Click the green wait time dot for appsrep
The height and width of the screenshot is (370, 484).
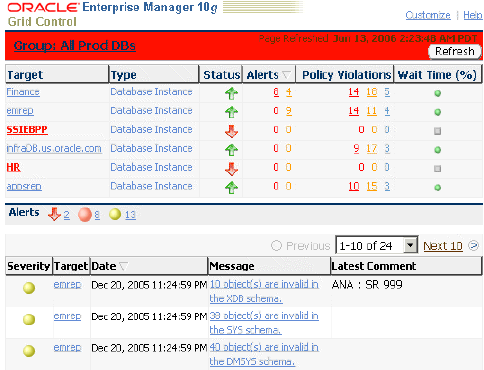point(438,188)
